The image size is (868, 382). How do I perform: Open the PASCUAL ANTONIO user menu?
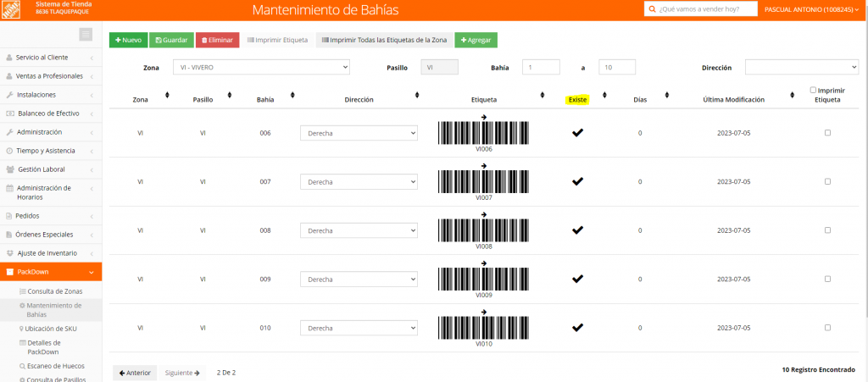coord(812,10)
